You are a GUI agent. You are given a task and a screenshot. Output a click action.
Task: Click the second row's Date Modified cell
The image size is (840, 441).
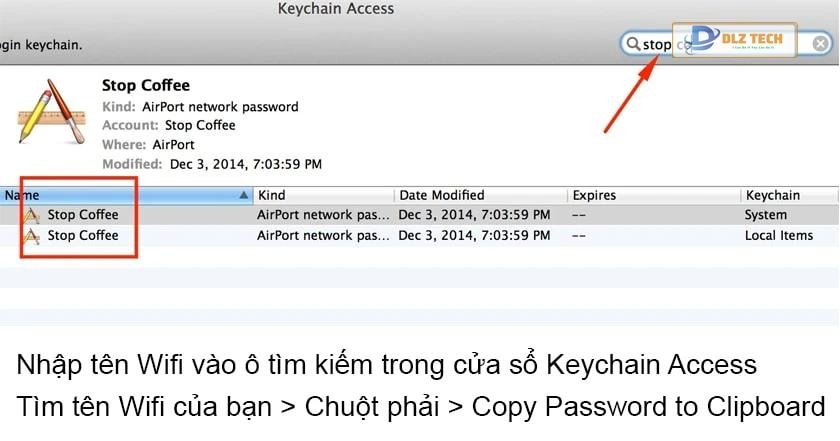[x=474, y=236]
